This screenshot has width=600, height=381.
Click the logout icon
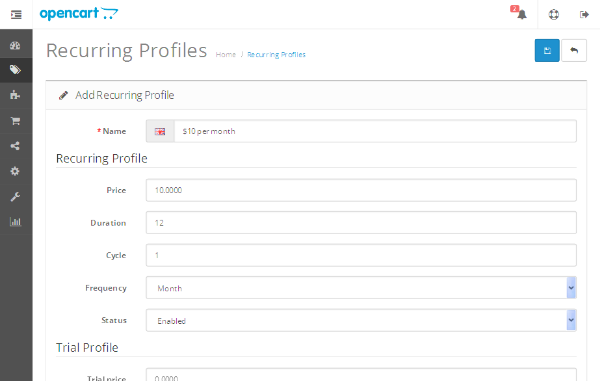[584, 15]
